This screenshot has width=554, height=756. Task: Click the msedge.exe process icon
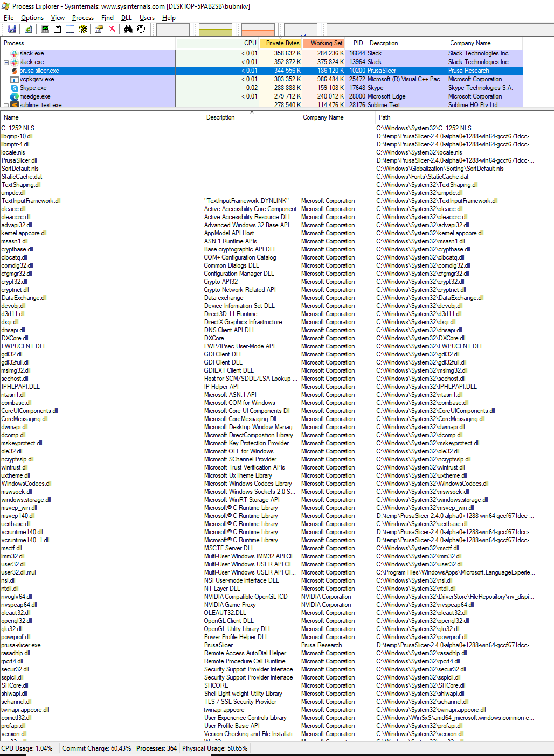tap(15, 96)
